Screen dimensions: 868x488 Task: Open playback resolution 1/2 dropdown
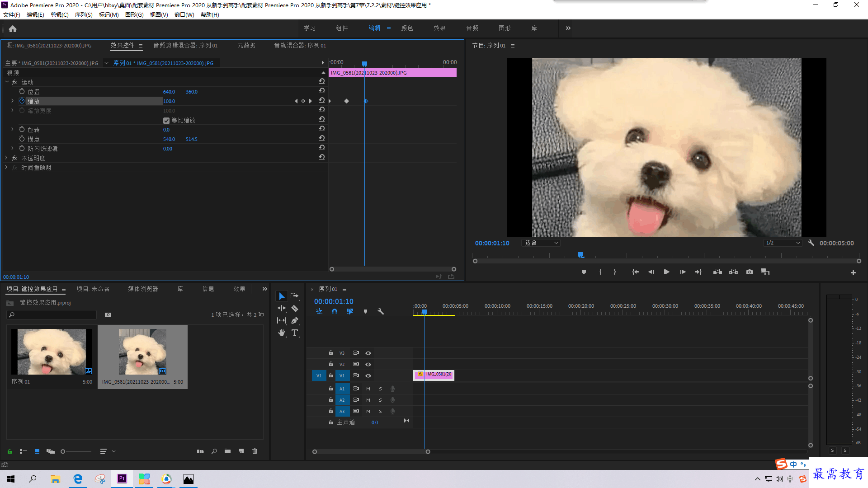(783, 243)
